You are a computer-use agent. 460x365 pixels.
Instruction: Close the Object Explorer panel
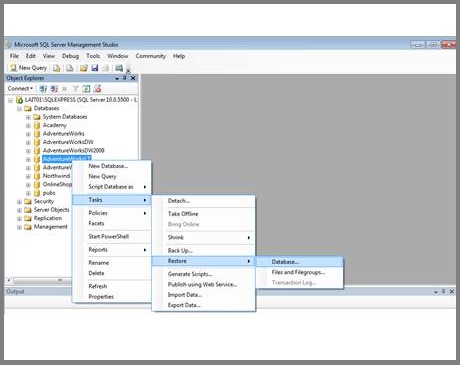(x=133, y=78)
